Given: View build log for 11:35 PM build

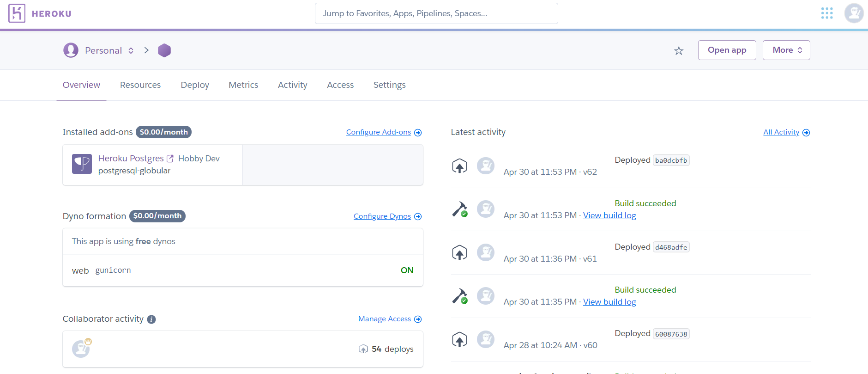Looking at the screenshot, I should click(x=609, y=302).
